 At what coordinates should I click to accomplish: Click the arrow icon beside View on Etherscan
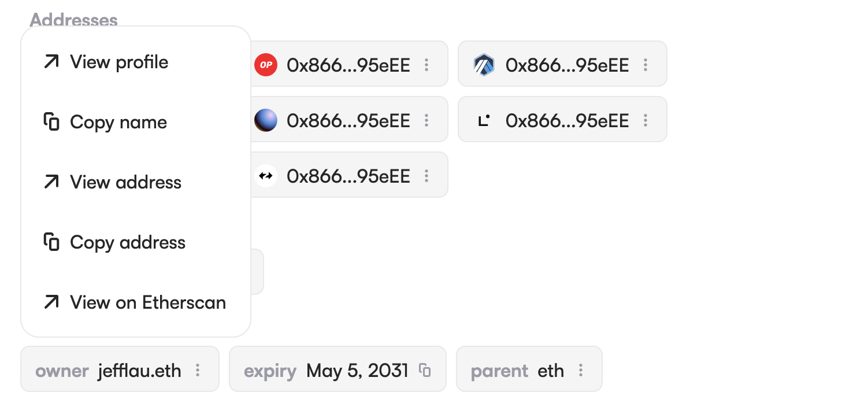tap(52, 302)
